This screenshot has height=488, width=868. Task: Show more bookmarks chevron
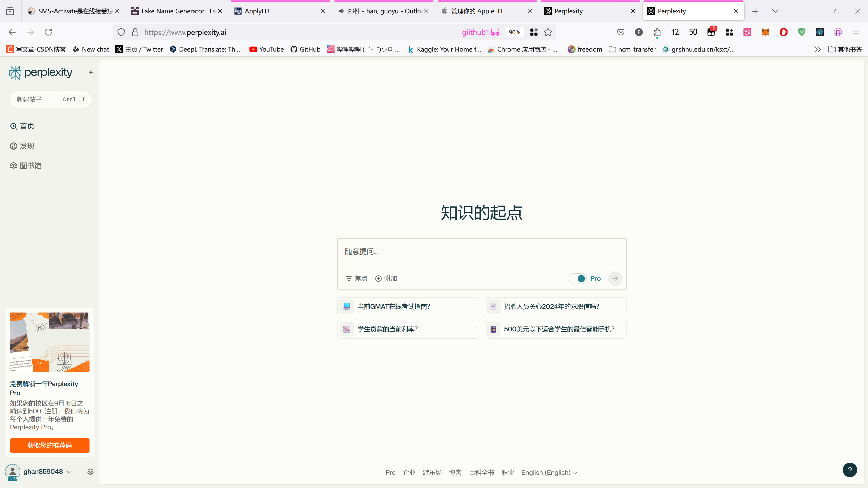(817, 50)
